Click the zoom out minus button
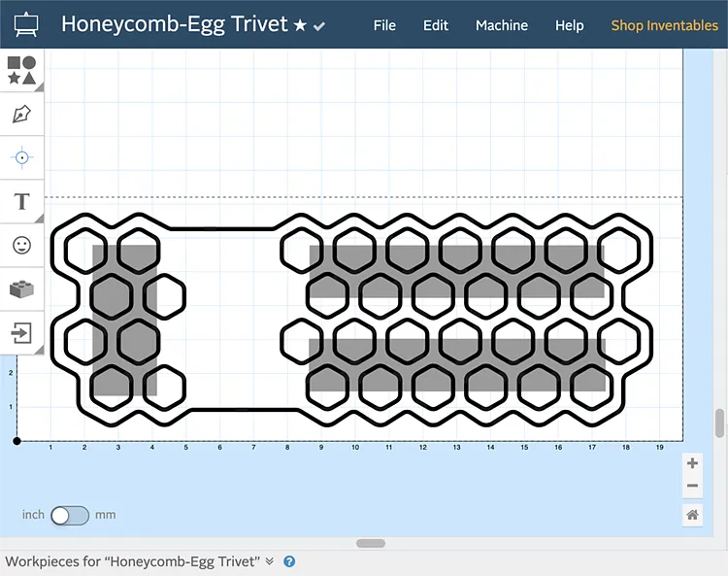This screenshot has height=576, width=728. click(692, 487)
